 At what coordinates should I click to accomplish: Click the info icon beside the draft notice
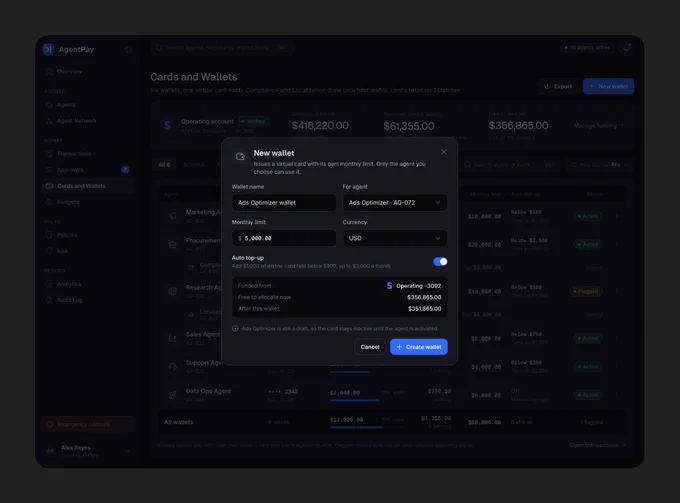tap(235, 328)
